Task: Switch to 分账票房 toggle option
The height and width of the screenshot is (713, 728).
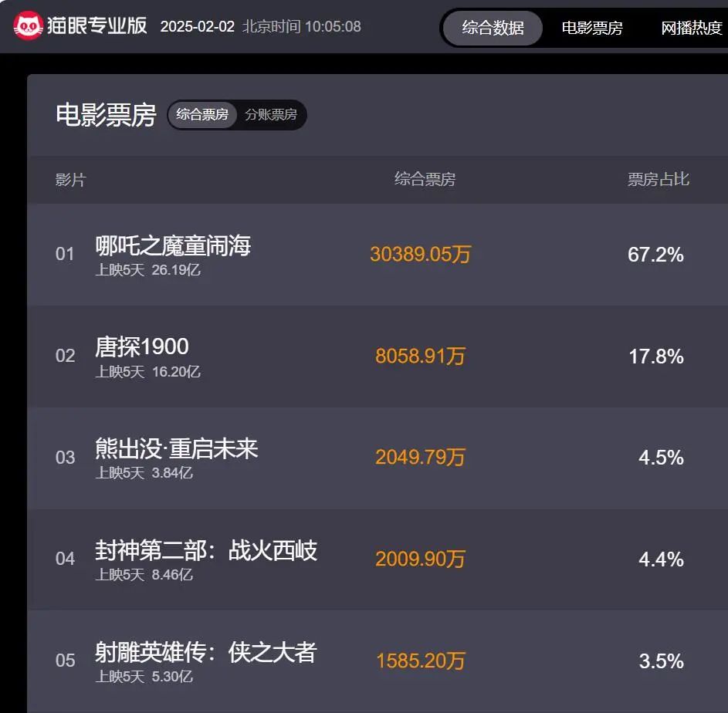Action: pyautogui.click(x=271, y=115)
